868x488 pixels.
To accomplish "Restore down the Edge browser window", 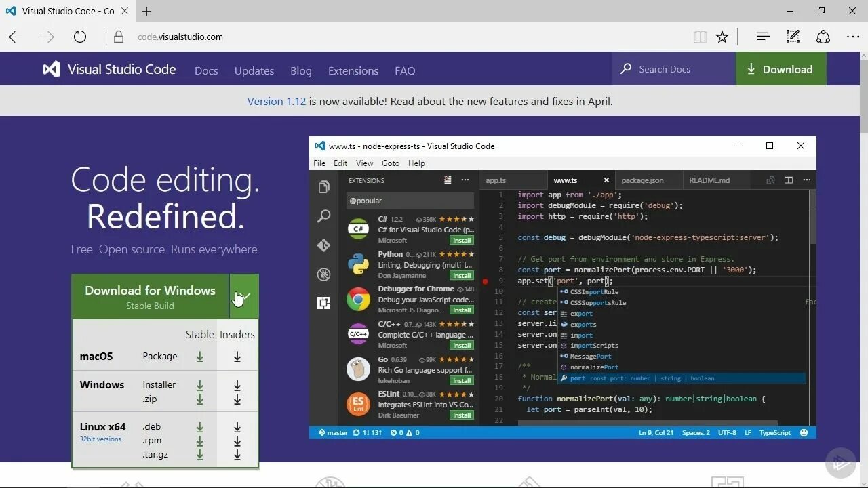I will [x=821, y=11].
